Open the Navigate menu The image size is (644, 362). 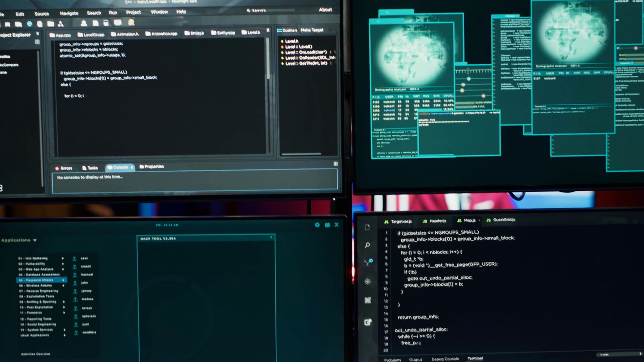(69, 13)
